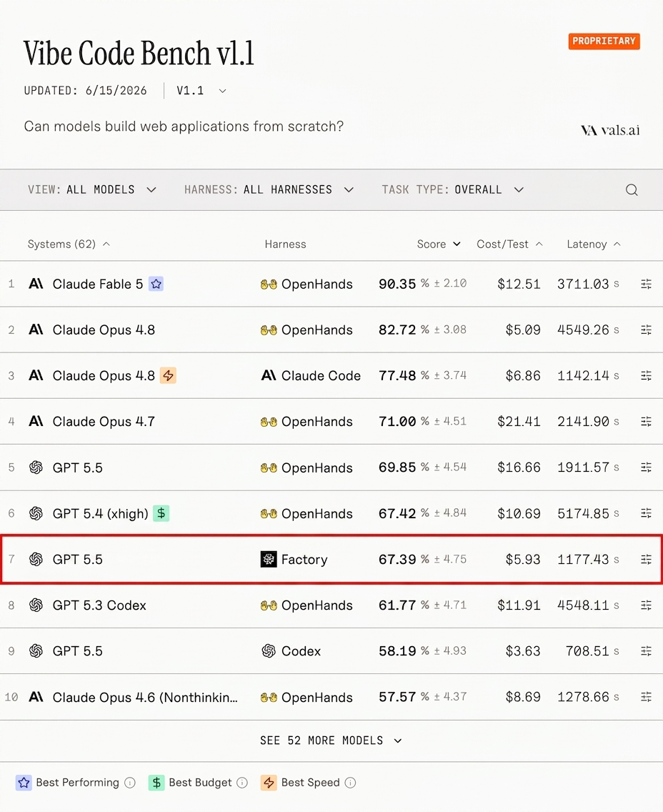Screen dimensions: 663x812
Task: Open settings sliders icon for rank 2 Claude Opus 4.8
Action: (x=646, y=330)
